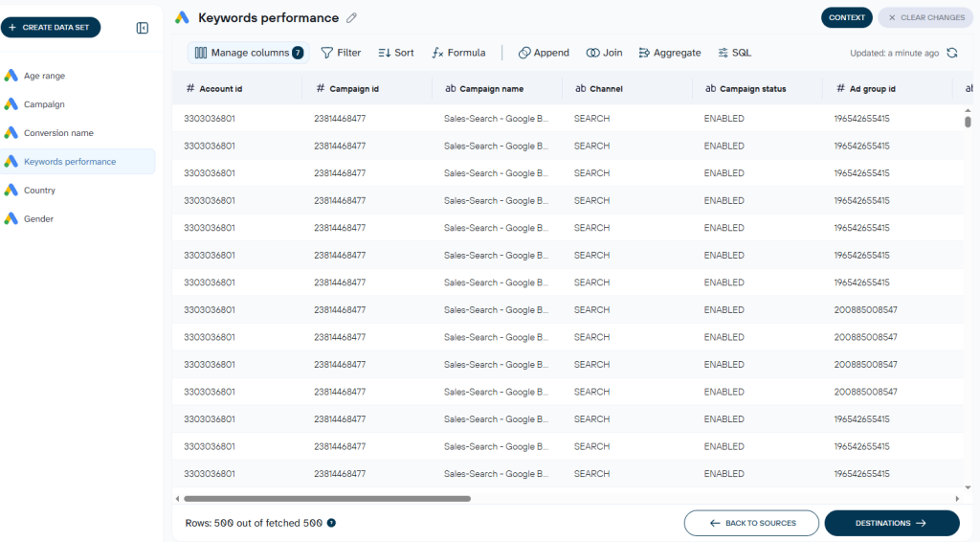Click the vertical scrollbar thumb
This screenshot has width=980, height=542.
pos(968,122)
